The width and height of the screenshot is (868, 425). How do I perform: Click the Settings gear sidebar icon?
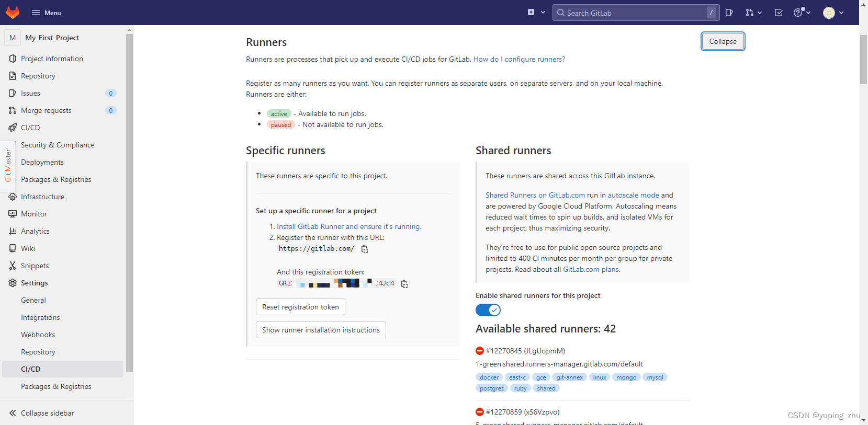(13, 283)
